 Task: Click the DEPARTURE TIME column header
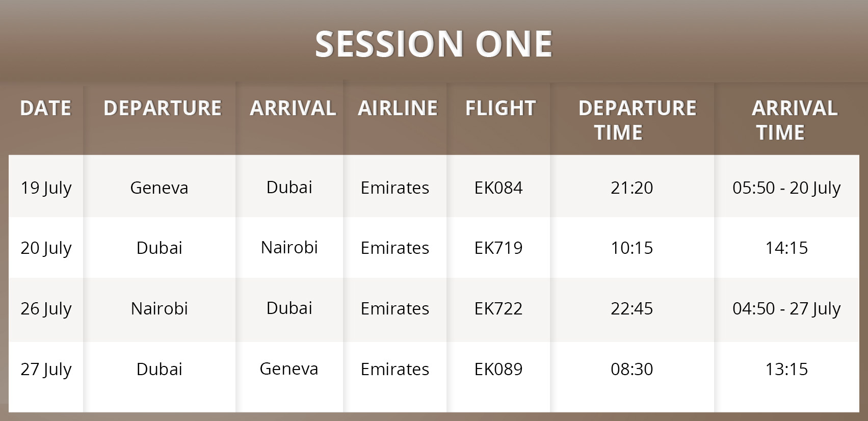[637, 120]
